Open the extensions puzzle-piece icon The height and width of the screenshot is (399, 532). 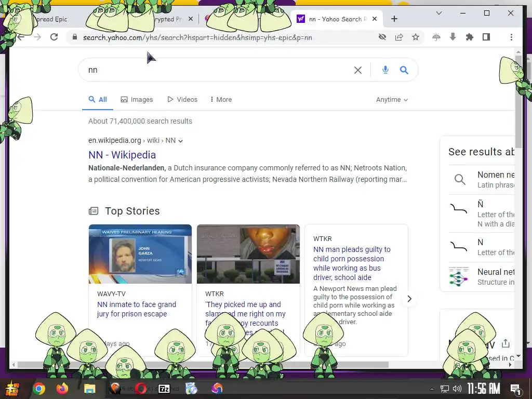coord(470,37)
